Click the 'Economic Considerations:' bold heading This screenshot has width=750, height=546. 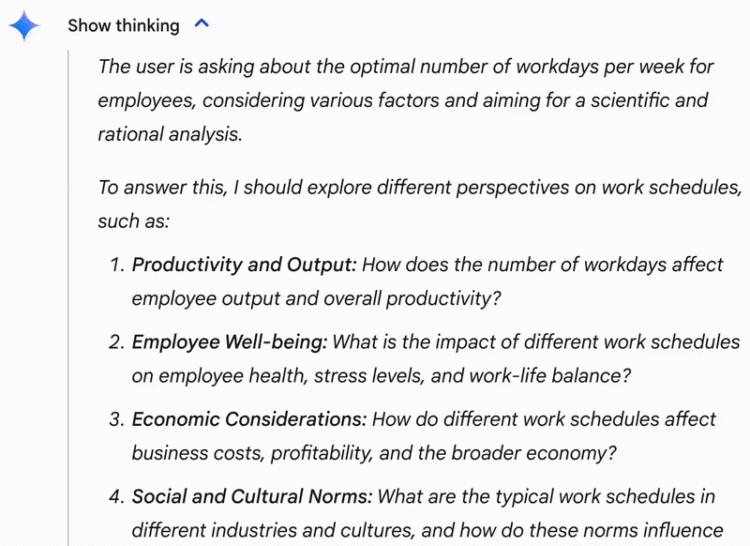[249, 419]
